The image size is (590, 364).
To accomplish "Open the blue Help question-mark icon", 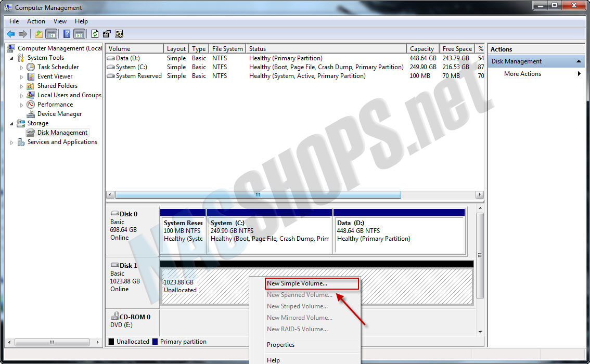I will 67,34.
